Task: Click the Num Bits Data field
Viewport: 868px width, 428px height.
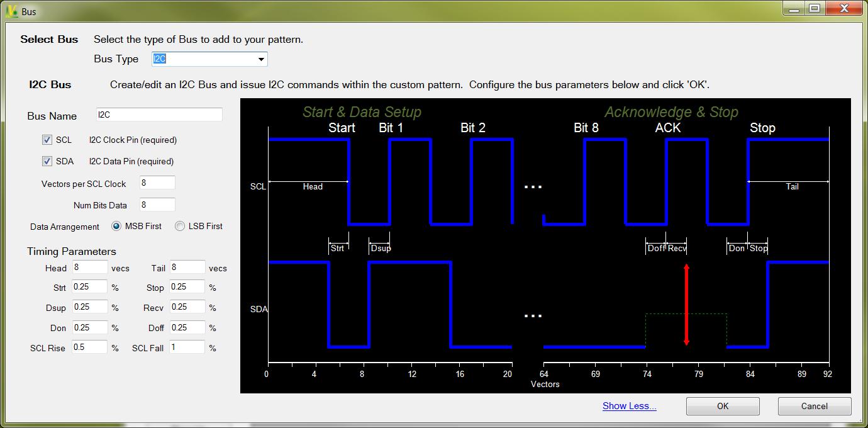Action: tap(157, 204)
